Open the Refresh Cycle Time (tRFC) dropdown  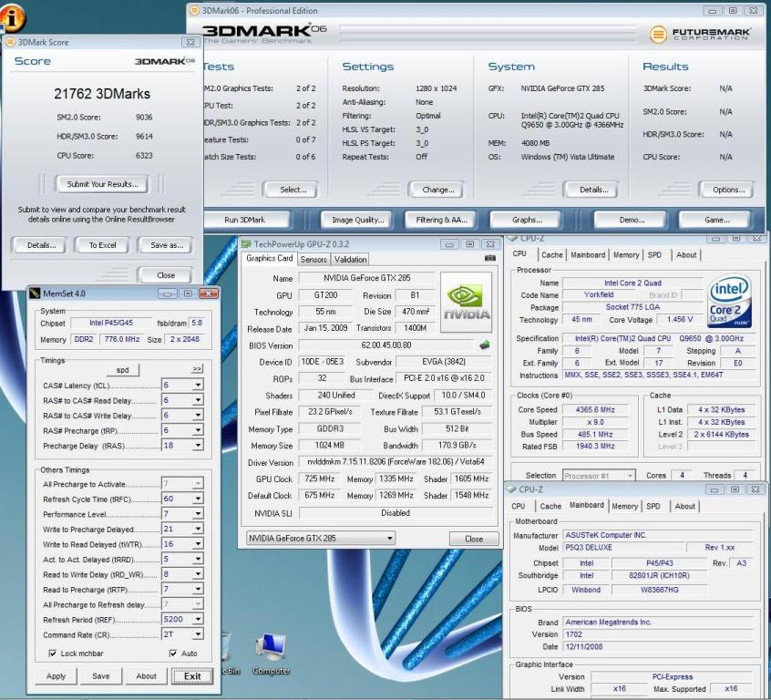point(198,499)
